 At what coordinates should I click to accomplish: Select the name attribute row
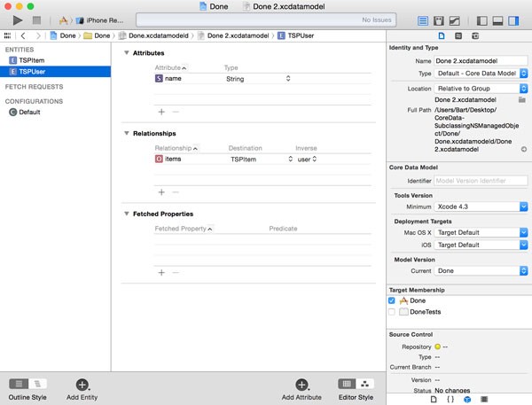262,79
